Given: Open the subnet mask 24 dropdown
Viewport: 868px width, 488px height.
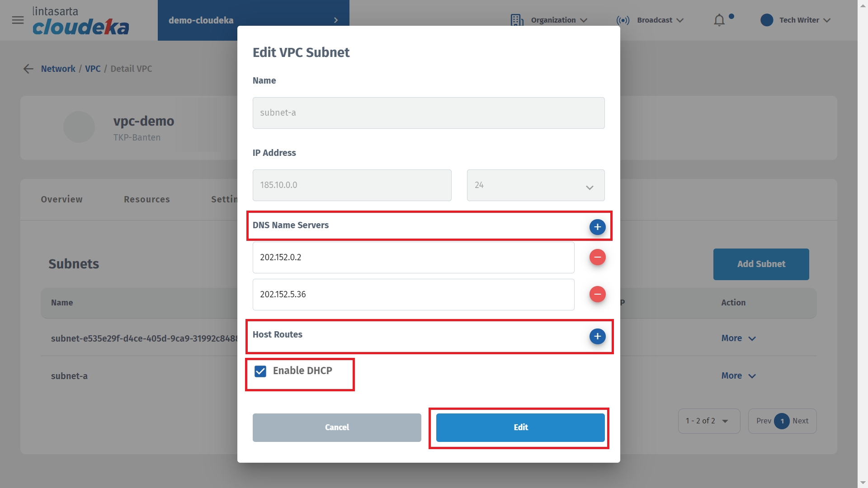Looking at the screenshot, I should pyautogui.click(x=535, y=185).
